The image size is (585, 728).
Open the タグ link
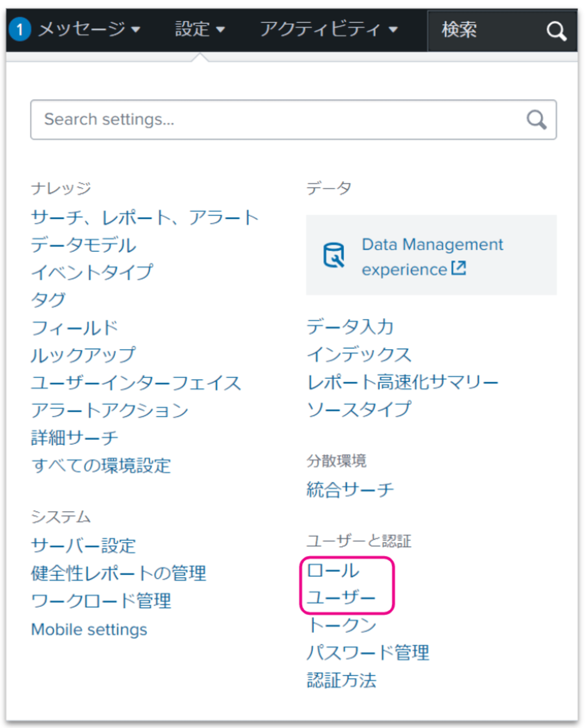click(x=48, y=300)
